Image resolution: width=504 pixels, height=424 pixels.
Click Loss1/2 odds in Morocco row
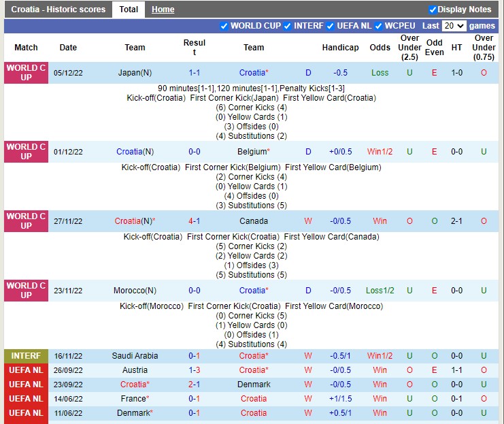click(380, 291)
